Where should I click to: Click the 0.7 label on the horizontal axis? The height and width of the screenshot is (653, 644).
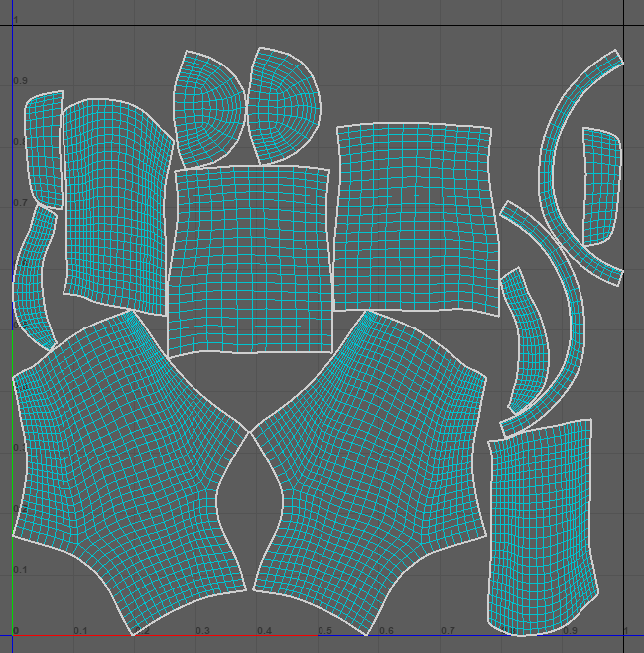(x=448, y=631)
